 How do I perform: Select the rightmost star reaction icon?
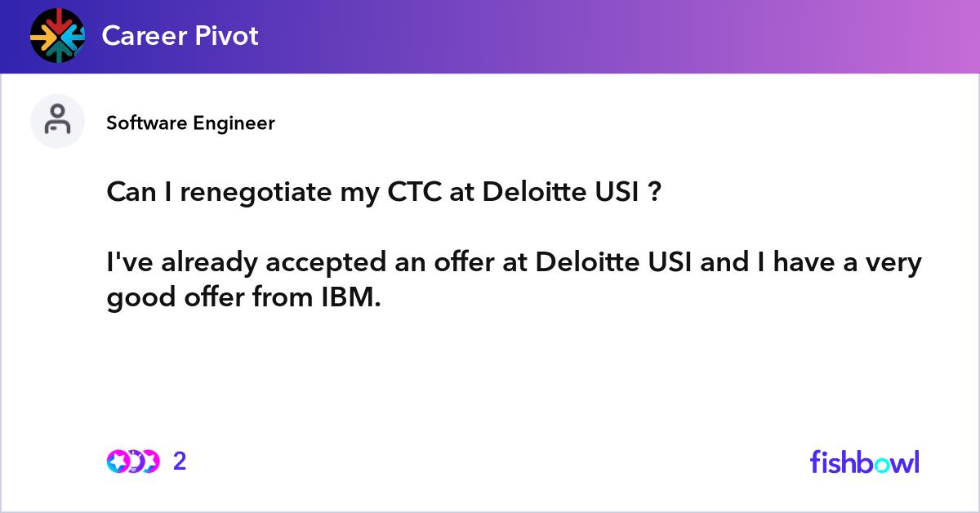(x=150, y=462)
